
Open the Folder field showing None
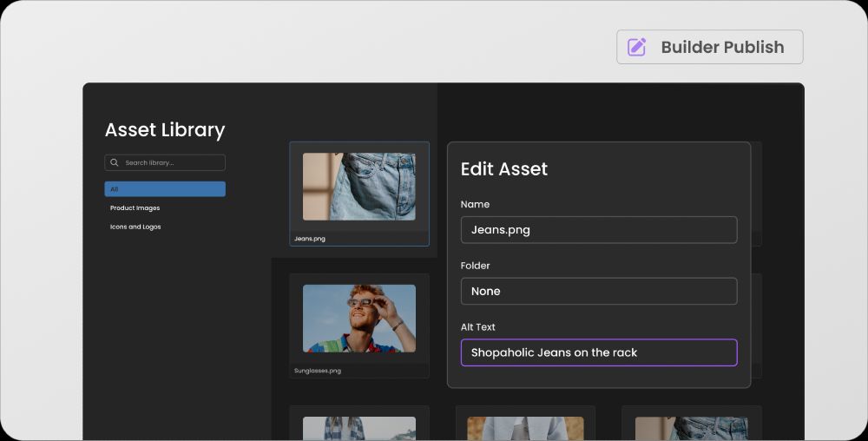point(599,291)
